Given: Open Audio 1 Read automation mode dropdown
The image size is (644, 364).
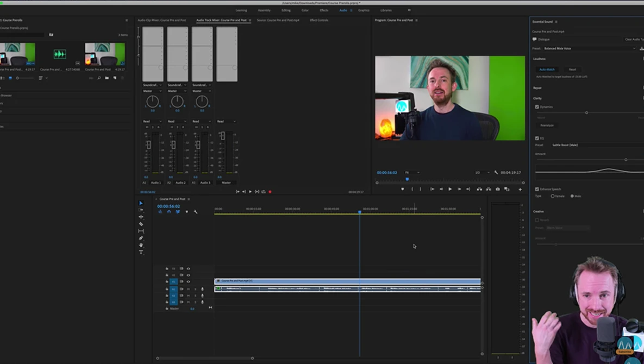Looking at the screenshot, I should [x=152, y=122].
